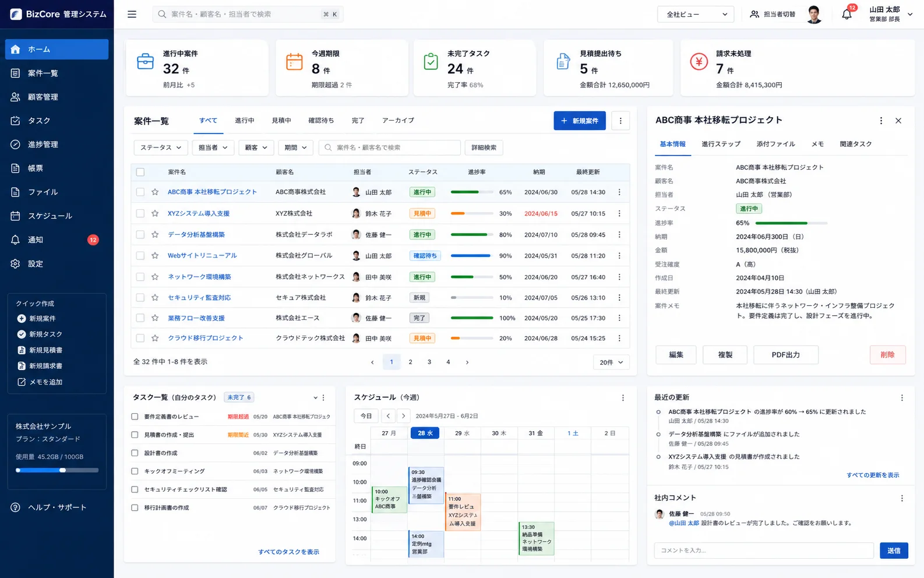Open 進捗管理 from sidebar
Image resolution: width=924 pixels, height=578 pixels.
(57, 144)
